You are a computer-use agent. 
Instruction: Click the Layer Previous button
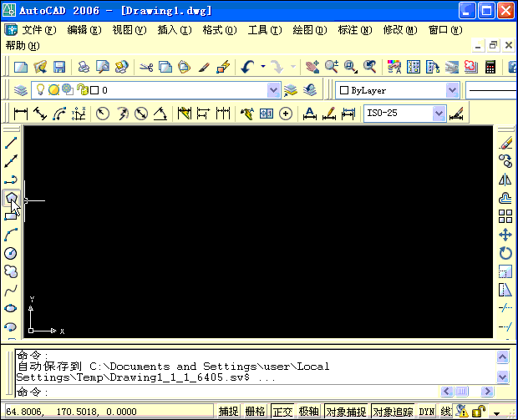click(310, 90)
